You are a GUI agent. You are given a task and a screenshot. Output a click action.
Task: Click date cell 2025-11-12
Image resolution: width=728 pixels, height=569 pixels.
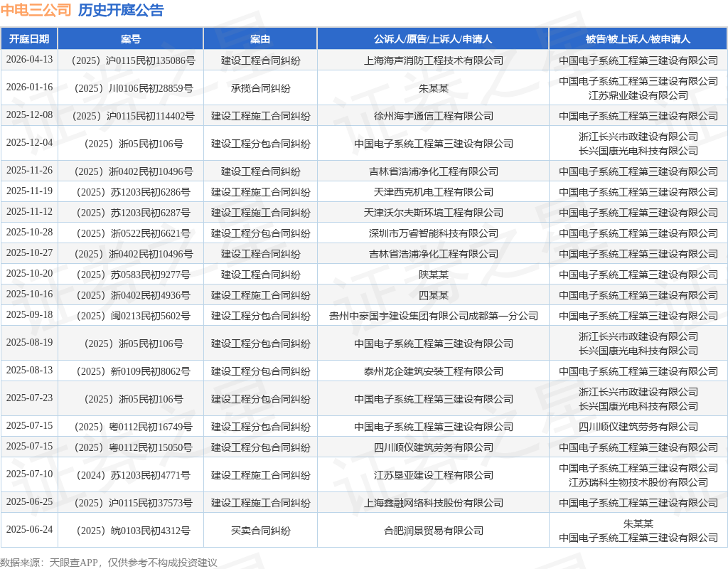click(x=29, y=212)
